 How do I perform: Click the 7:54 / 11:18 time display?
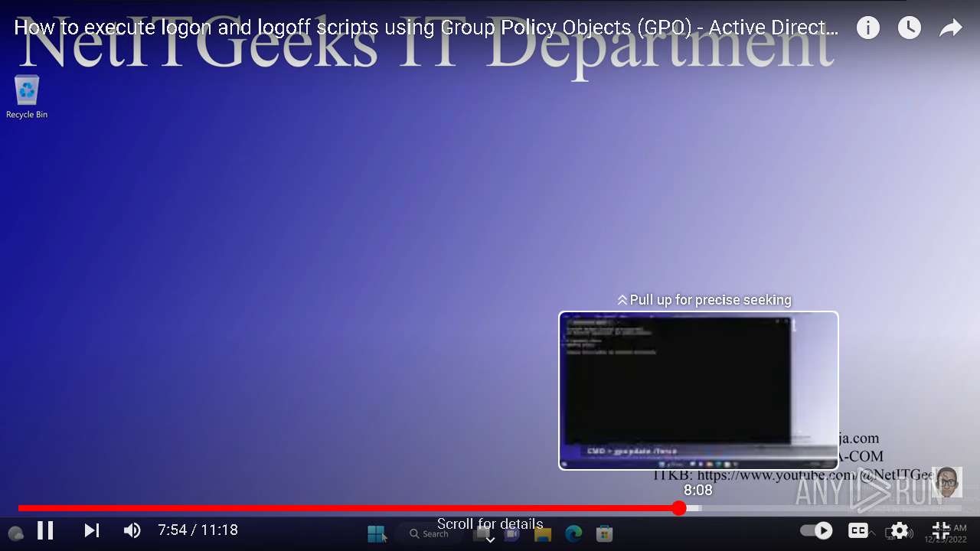pos(198,530)
